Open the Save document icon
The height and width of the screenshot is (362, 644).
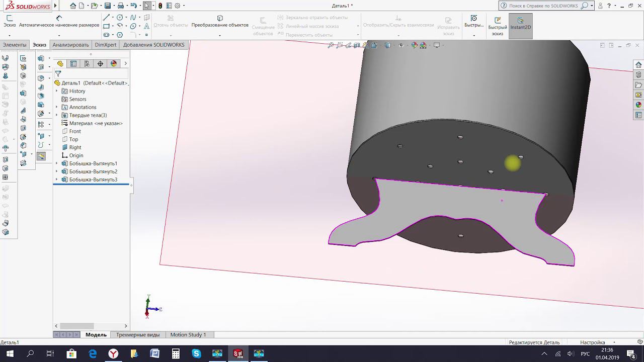point(107,6)
